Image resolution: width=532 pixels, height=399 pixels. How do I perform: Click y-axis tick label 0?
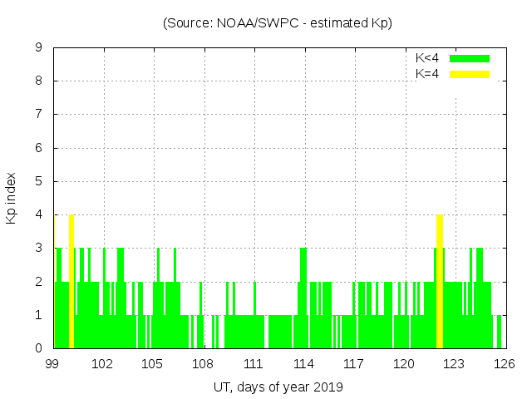click(38, 348)
